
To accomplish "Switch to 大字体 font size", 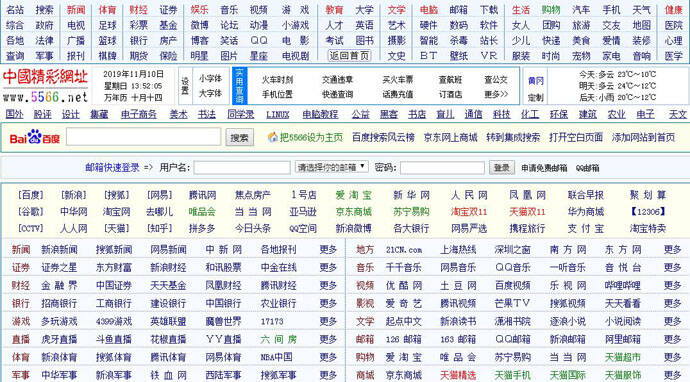I will pyautogui.click(x=210, y=93).
